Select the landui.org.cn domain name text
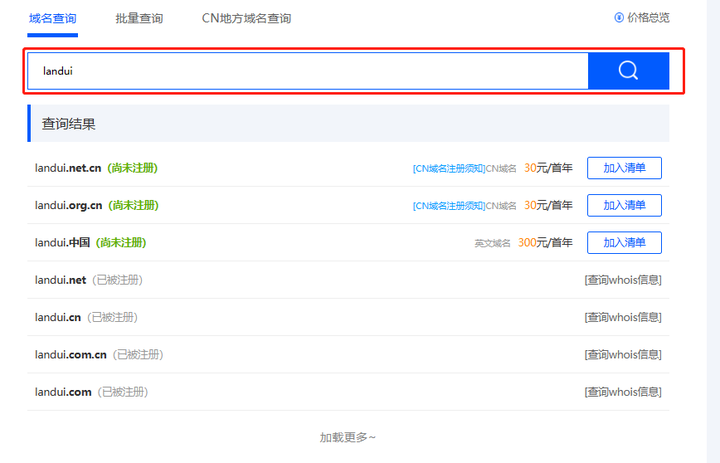 coord(68,205)
